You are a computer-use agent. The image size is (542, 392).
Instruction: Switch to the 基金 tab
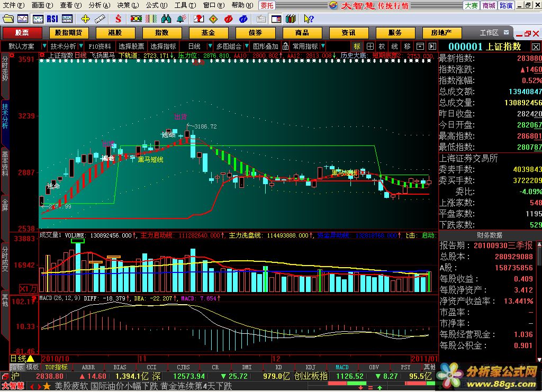coord(209,33)
